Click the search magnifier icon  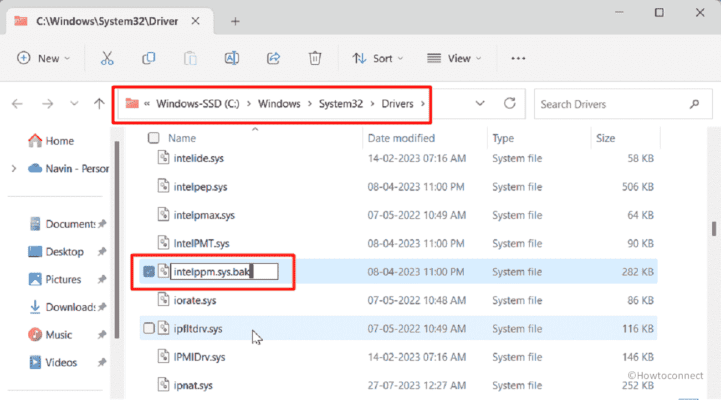click(694, 104)
